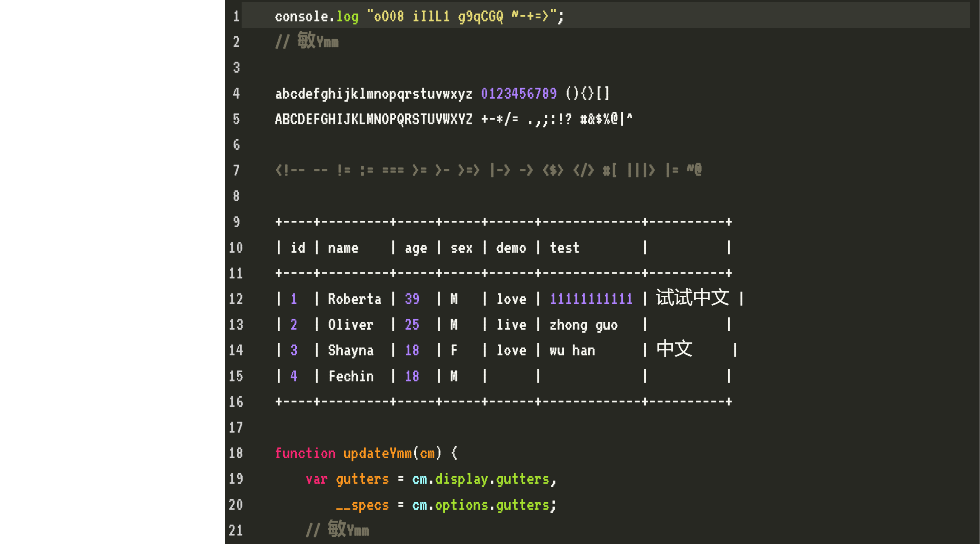Viewport: 980px width, 544px height.
Task: Click cm.options.gutters on line 20
Action: [x=481, y=505]
